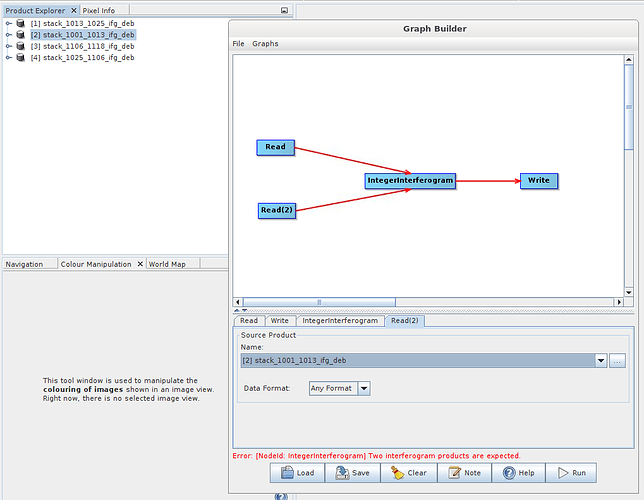644x500 pixels.
Task: Select [4] stack_1025_1106_ifg_deb product
Action: [x=83, y=58]
